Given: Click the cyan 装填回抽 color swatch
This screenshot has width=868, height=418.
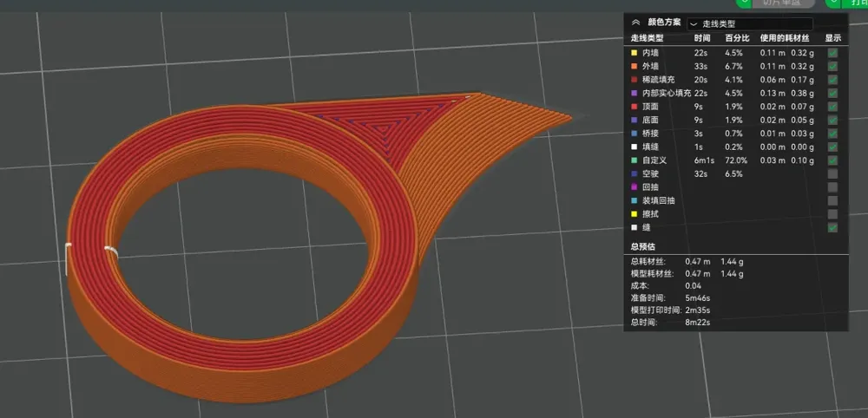Looking at the screenshot, I should click(634, 200).
